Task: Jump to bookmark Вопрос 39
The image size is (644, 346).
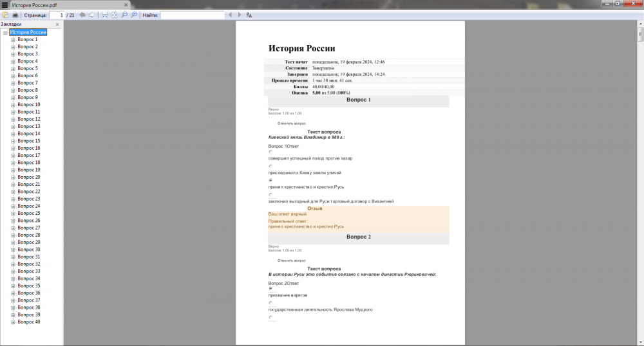Action: pos(29,314)
